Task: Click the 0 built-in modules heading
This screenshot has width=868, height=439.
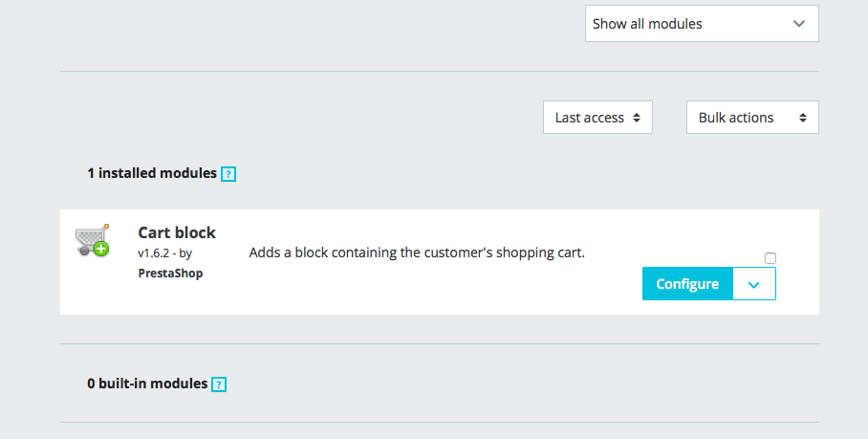Action: coord(147,384)
